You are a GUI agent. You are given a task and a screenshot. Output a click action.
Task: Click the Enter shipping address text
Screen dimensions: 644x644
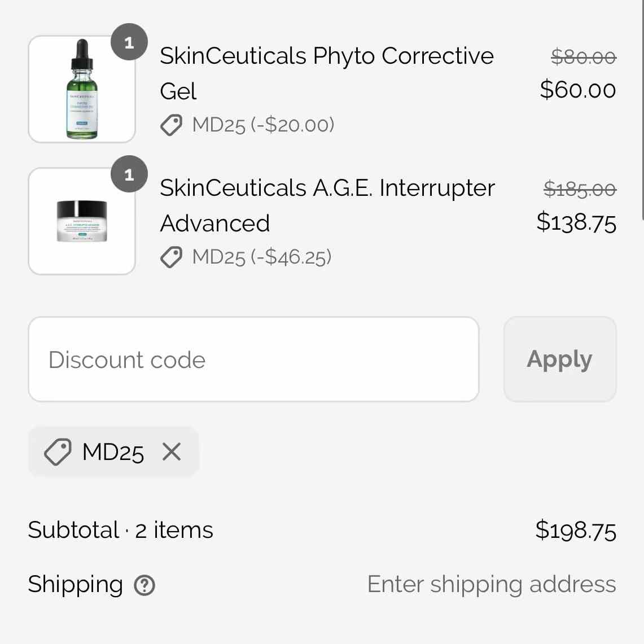point(492,584)
